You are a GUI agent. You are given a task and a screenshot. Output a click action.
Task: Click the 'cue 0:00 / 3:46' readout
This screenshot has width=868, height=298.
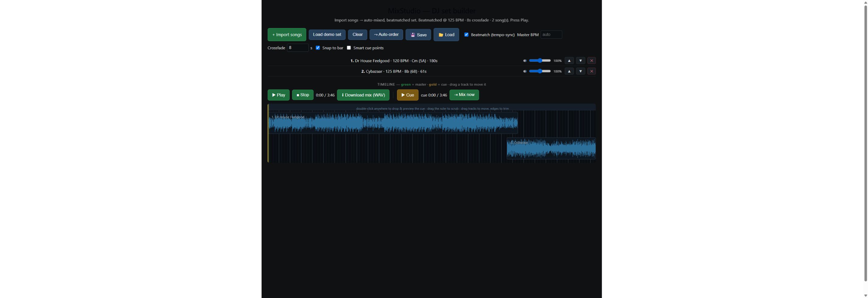tap(434, 95)
